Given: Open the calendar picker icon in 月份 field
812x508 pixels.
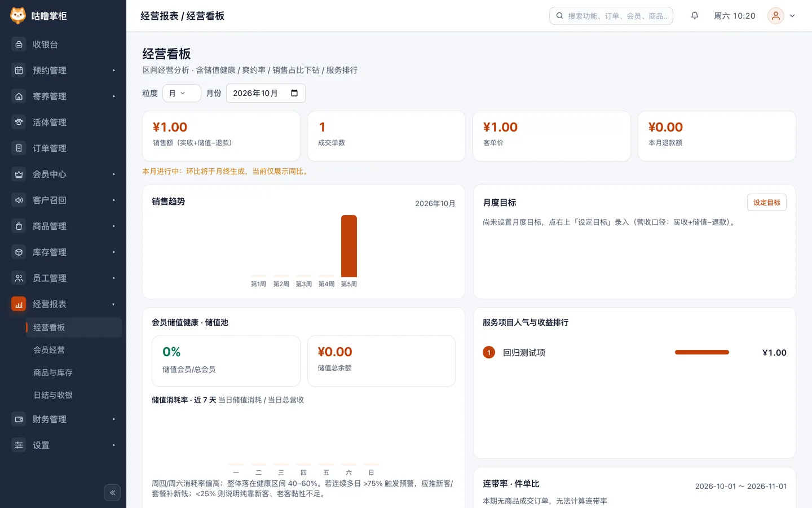Looking at the screenshot, I should point(294,93).
